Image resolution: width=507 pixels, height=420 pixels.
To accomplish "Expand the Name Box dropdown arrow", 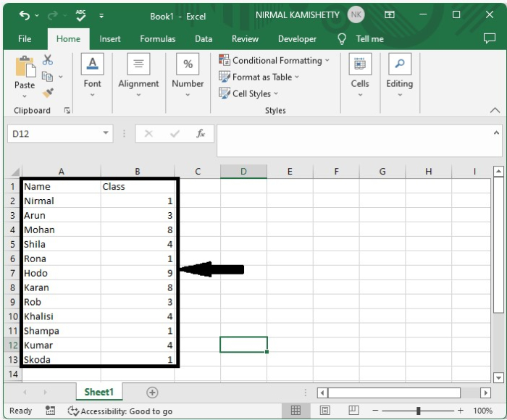I will click(106, 133).
